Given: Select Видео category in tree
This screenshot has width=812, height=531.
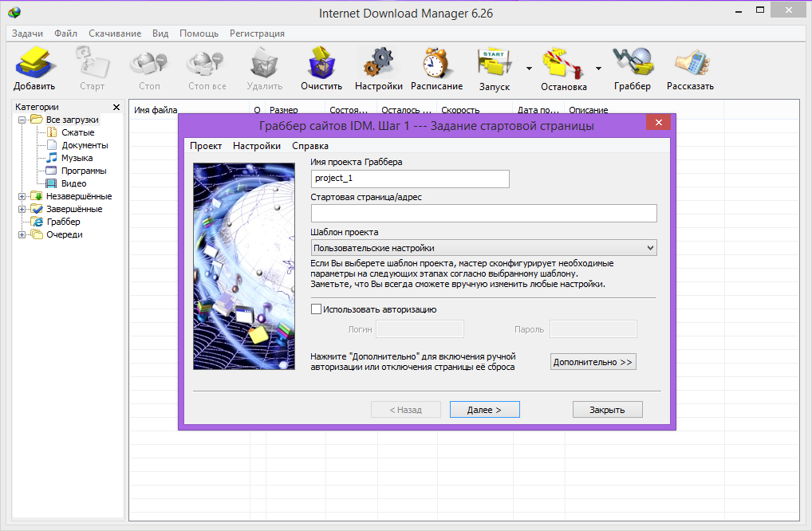Looking at the screenshot, I should (73, 183).
